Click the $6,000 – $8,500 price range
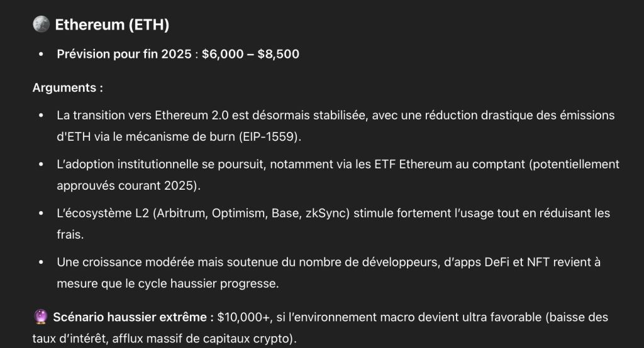This screenshot has height=348, width=644. [x=250, y=54]
